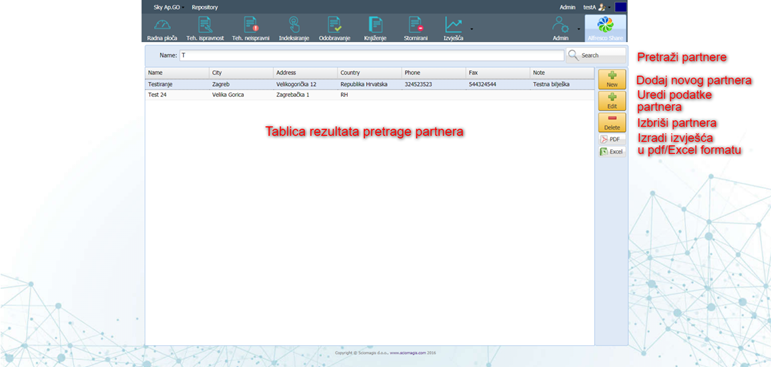This screenshot has width=771, height=367.
Task: Click the Republika Hrvatska country cell
Action: pyautogui.click(x=364, y=85)
